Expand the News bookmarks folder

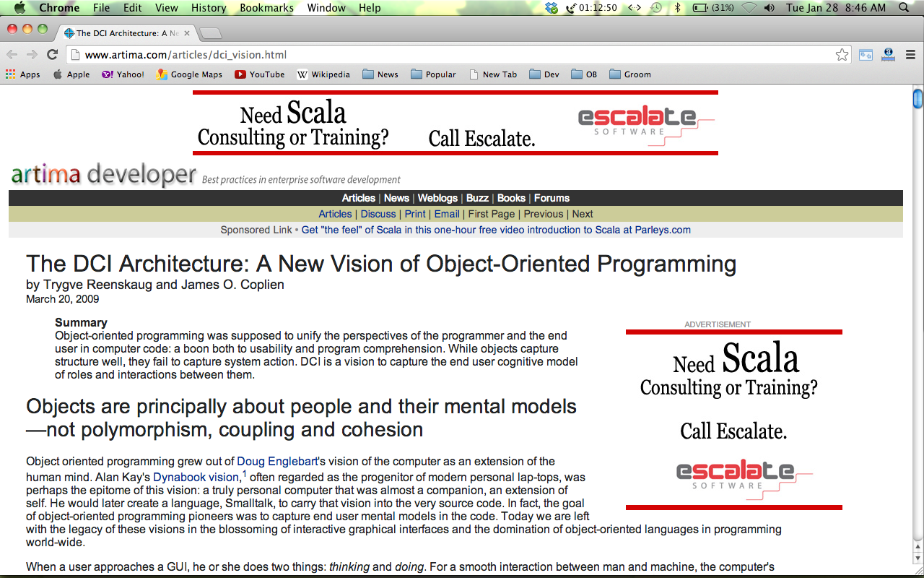point(380,74)
